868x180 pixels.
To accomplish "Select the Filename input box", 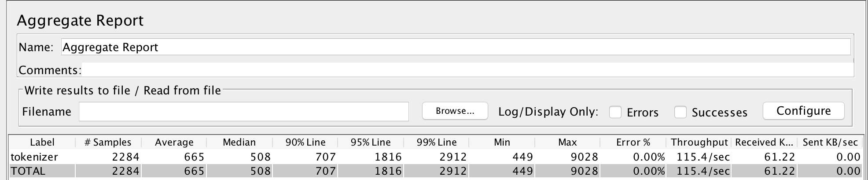I will coord(244,112).
